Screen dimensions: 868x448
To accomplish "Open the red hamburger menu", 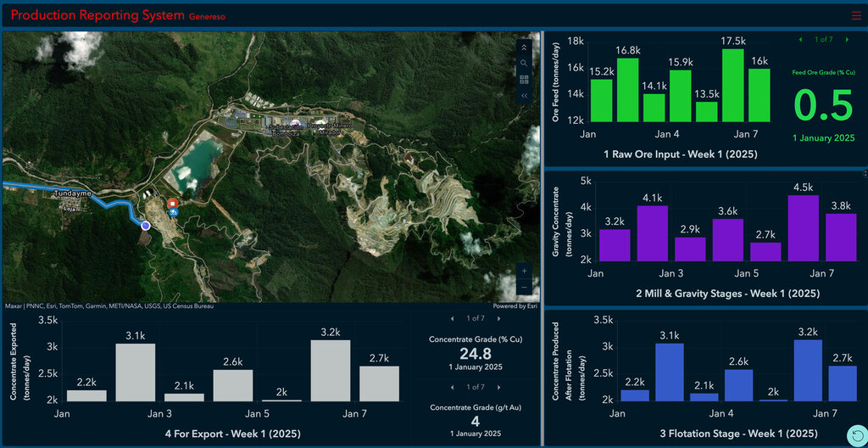I will tap(854, 15).
